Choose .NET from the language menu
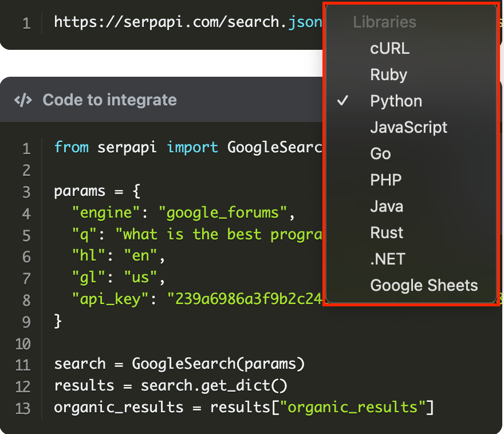 click(387, 259)
